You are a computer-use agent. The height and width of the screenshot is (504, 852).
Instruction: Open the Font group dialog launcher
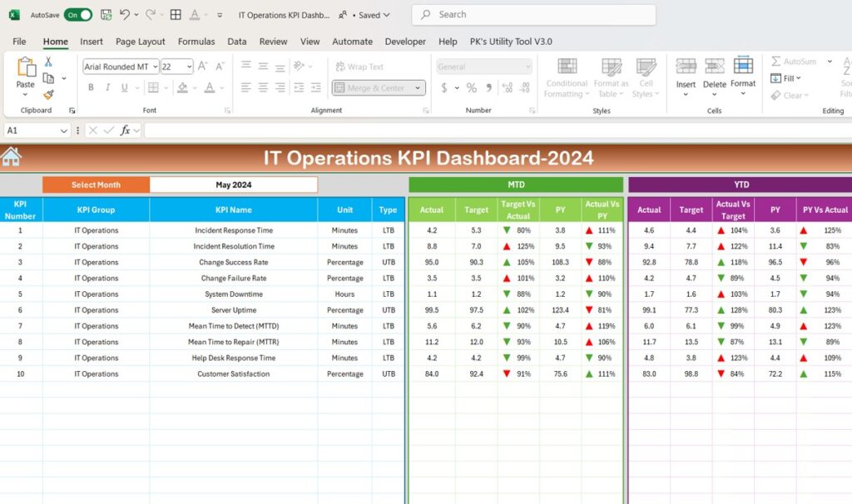tap(228, 111)
